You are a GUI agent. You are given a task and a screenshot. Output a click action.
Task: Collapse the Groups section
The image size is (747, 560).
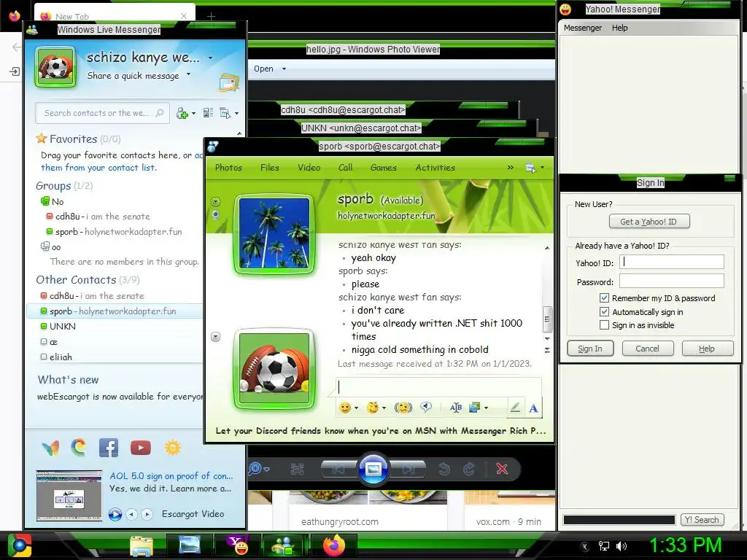tap(53, 186)
